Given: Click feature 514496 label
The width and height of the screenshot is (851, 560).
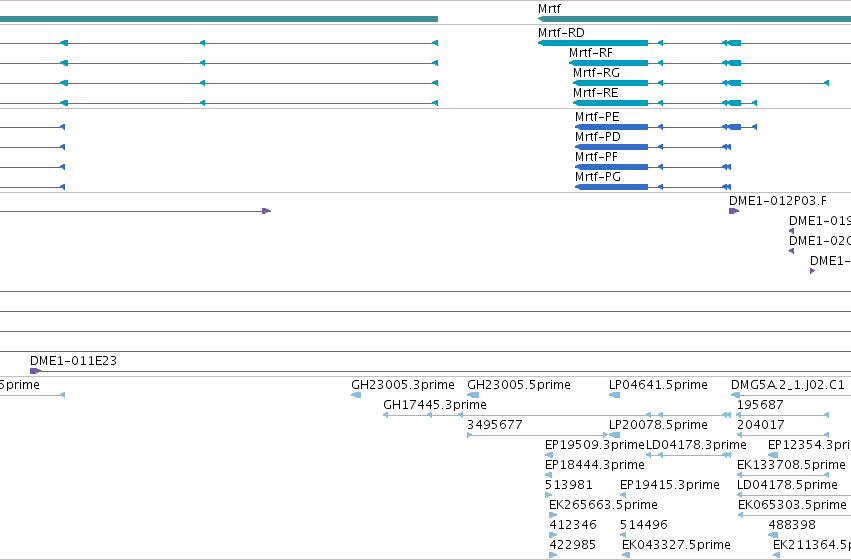Looking at the screenshot, I should coord(644,525).
